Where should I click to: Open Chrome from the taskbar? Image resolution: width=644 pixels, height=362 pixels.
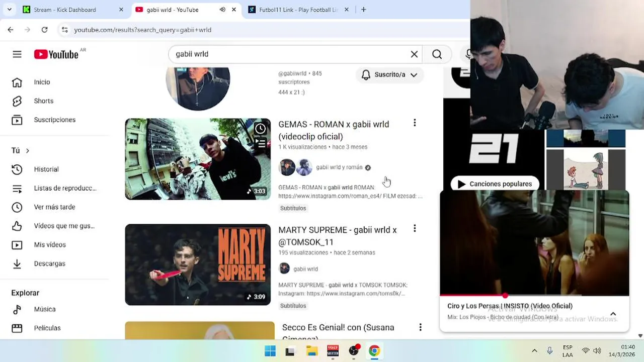(374, 351)
